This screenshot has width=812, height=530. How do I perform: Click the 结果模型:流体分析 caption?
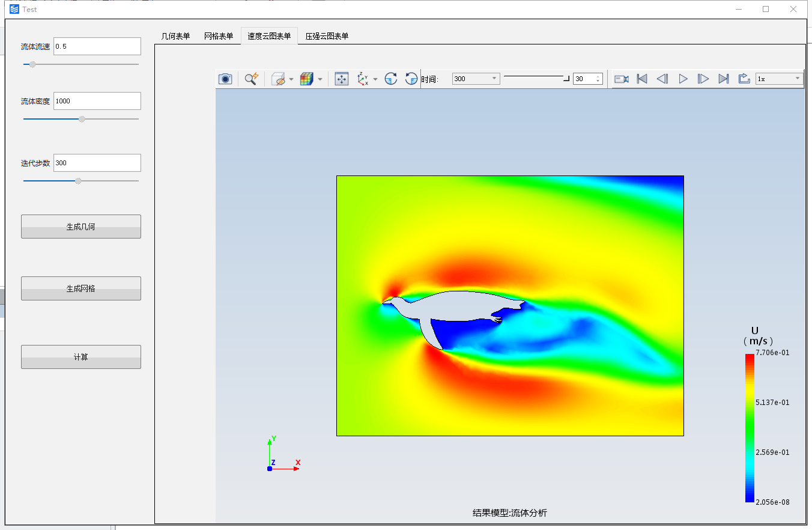coord(510,513)
